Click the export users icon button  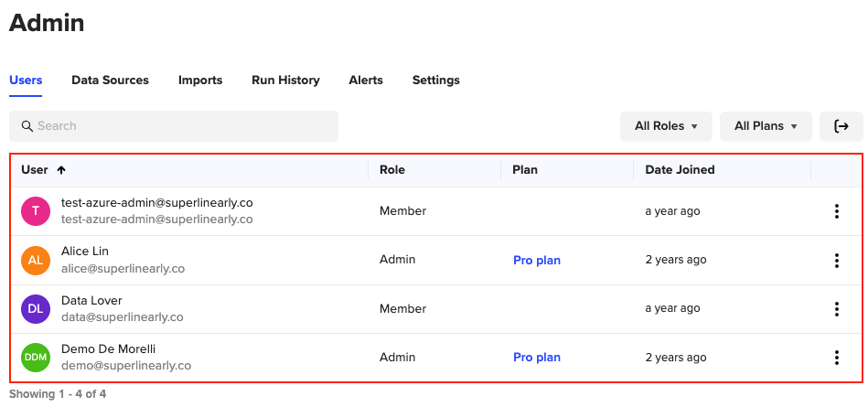[x=841, y=126]
